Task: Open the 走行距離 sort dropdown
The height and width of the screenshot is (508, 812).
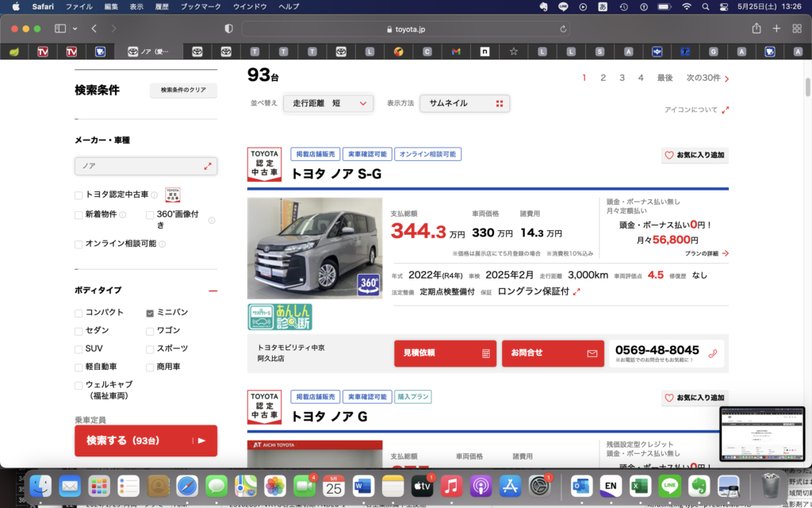Action: [x=327, y=103]
